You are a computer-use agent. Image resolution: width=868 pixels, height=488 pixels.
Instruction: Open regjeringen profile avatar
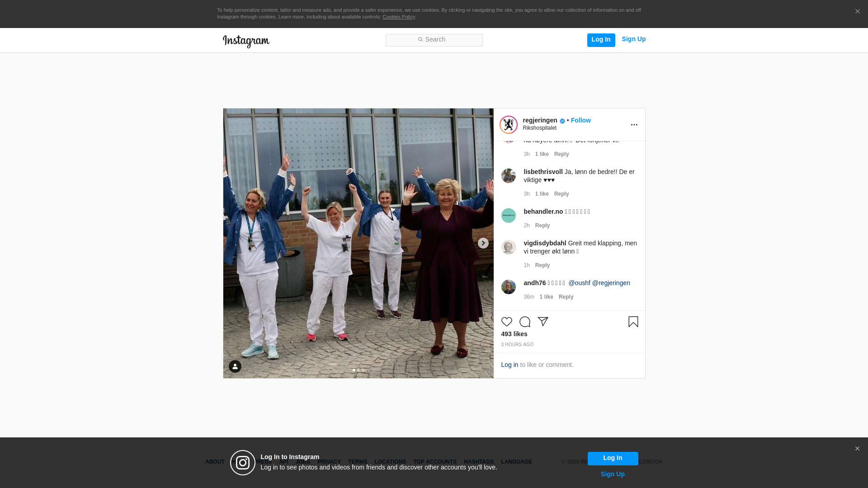click(509, 125)
